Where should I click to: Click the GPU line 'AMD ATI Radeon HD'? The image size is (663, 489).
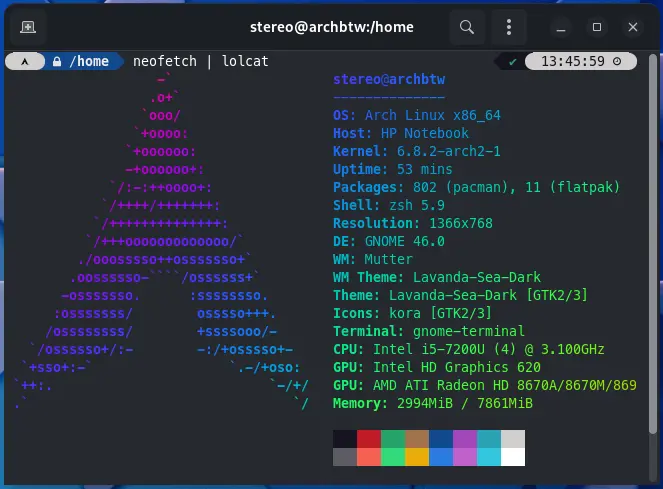click(x=485, y=385)
